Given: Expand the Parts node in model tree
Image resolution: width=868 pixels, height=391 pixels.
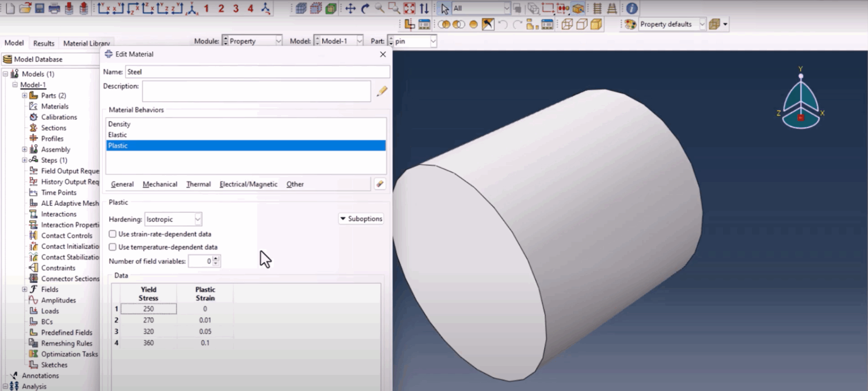Looking at the screenshot, I should tap(25, 95).
